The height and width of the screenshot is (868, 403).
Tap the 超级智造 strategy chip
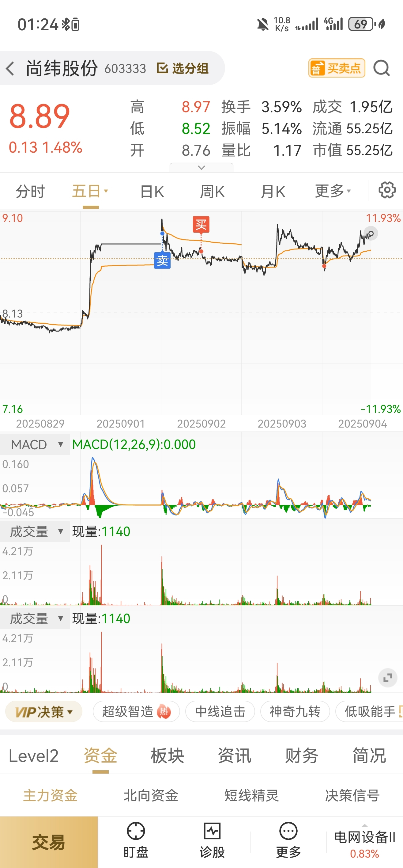[136, 712]
